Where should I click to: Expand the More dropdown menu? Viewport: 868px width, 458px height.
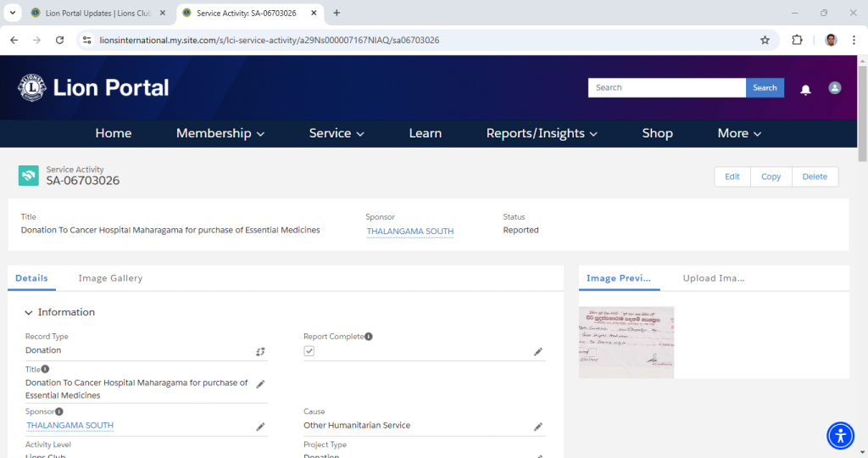(739, 133)
